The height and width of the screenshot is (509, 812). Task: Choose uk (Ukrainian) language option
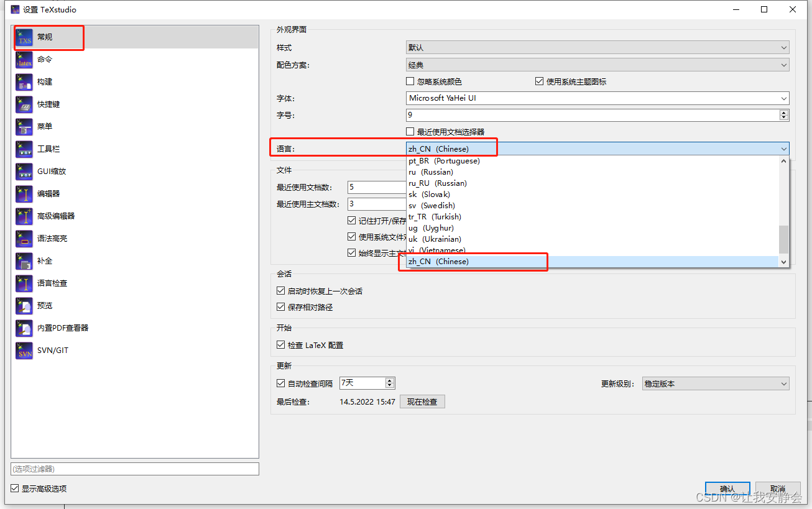point(592,239)
